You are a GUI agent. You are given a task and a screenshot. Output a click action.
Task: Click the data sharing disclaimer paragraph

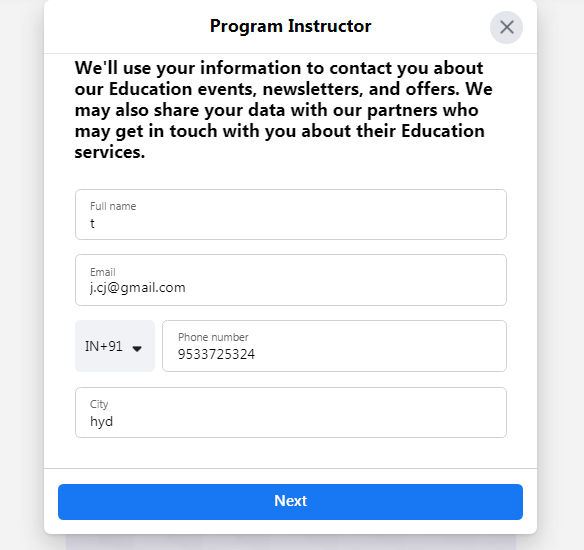click(283, 110)
